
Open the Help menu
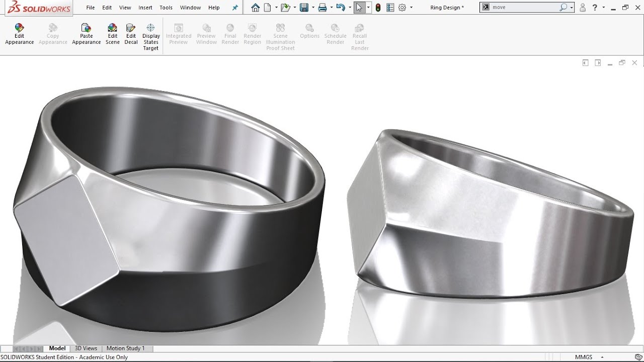point(214,8)
